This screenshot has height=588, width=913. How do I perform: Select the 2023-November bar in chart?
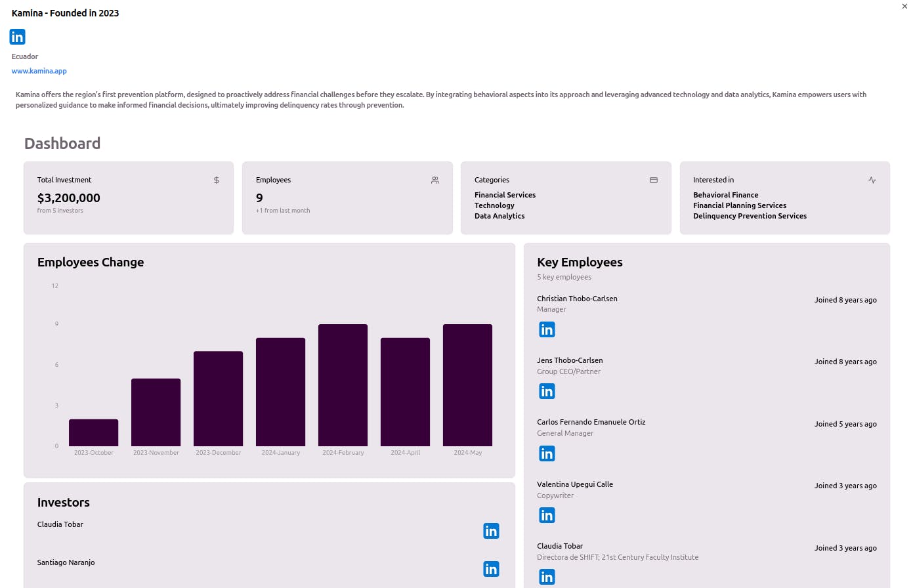tap(156, 413)
